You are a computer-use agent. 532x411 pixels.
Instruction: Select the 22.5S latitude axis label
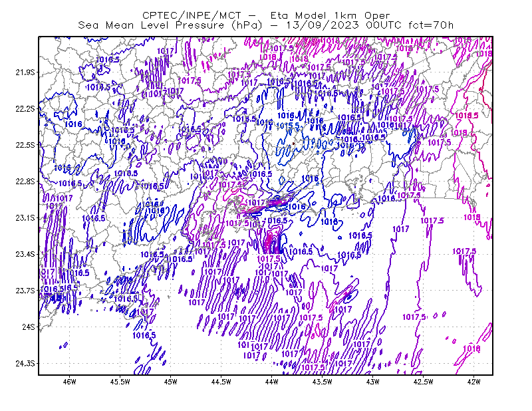click(x=25, y=145)
